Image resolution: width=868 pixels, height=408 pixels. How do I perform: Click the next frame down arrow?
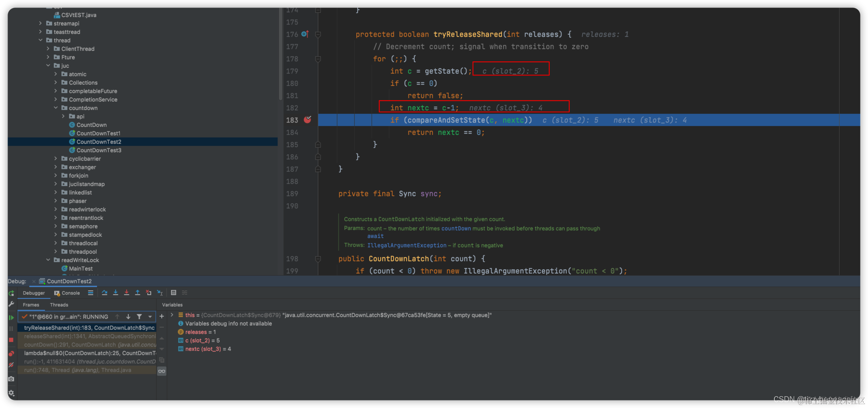click(128, 317)
